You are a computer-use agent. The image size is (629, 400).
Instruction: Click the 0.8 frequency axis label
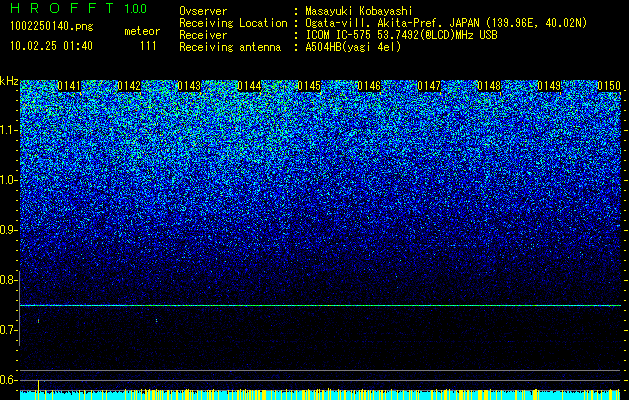pyautogui.click(x=8, y=280)
